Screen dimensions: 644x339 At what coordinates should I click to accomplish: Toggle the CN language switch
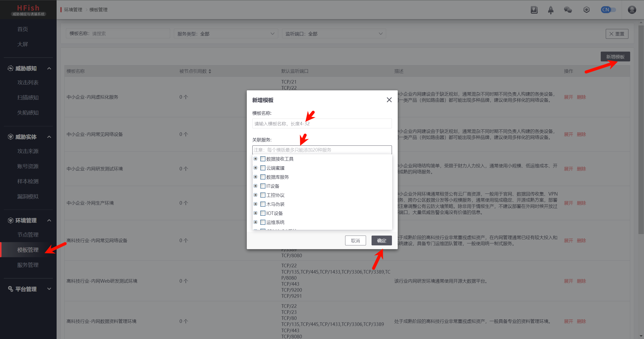608,10
